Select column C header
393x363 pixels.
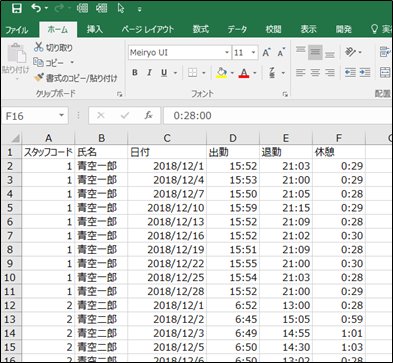167,138
